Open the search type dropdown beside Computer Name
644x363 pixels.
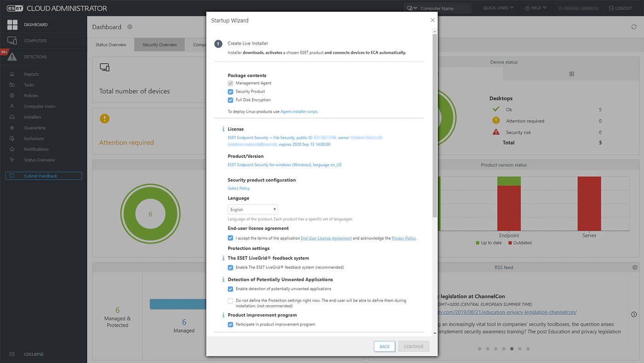pos(412,8)
